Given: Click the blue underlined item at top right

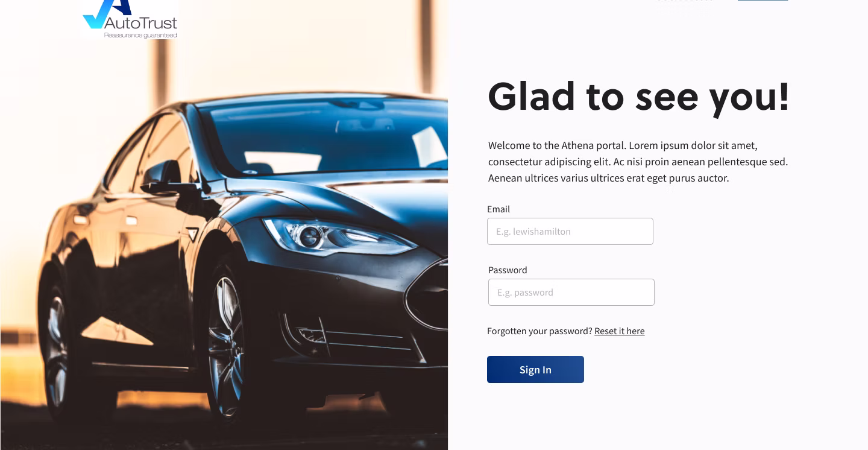Looking at the screenshot, I should [763, 0].
